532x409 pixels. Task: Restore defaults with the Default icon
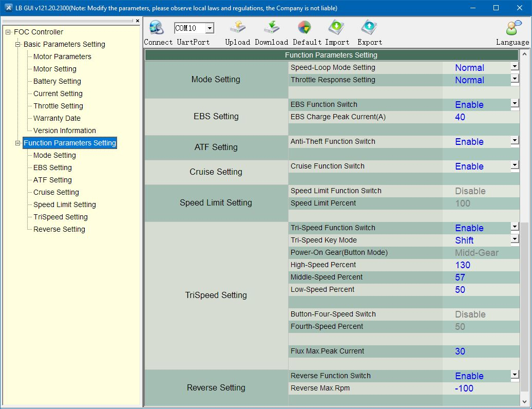[304, 28]
